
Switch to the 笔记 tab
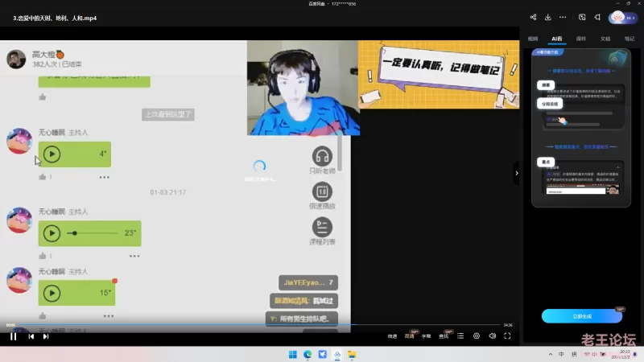click(630, 39)
